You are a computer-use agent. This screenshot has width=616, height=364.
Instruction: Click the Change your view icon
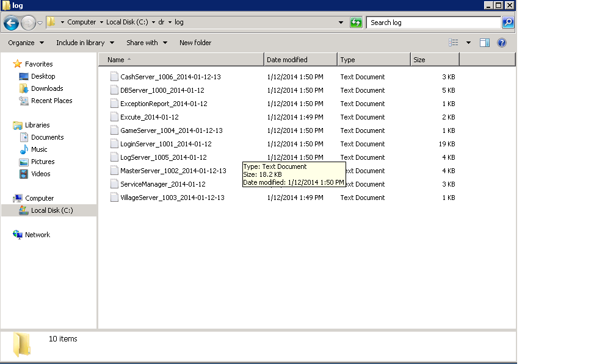pyautogui.click(x=454, y=43)
